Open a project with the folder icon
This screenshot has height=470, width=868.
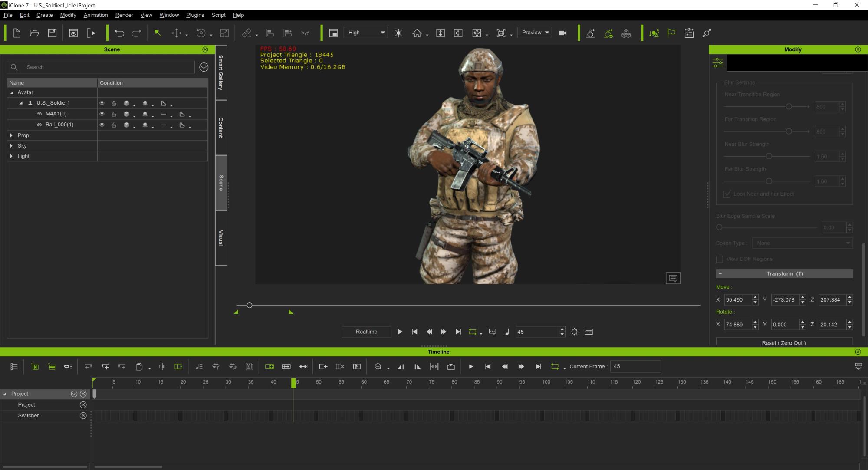pos(34,33)
